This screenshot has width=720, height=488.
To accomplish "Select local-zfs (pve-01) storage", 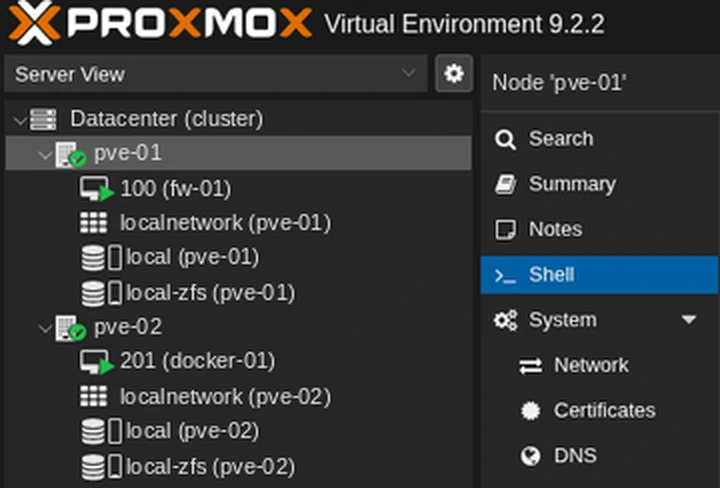I will [210, 292].
